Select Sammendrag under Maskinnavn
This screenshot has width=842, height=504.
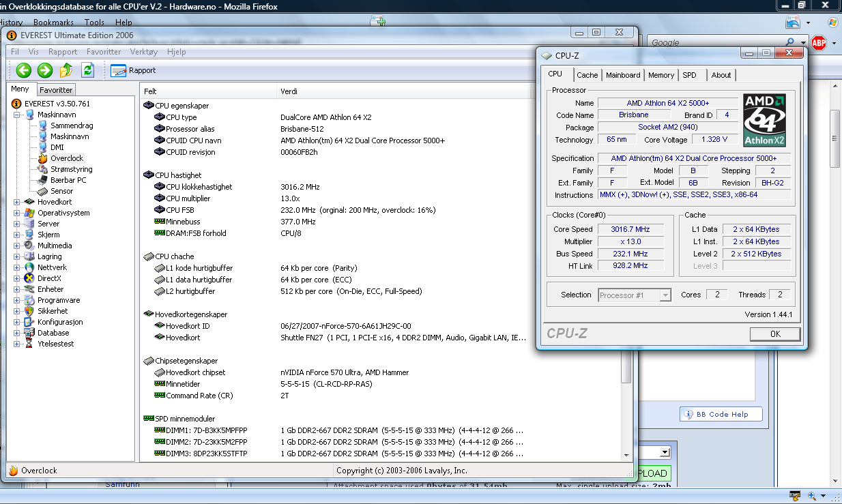[72, 125]
